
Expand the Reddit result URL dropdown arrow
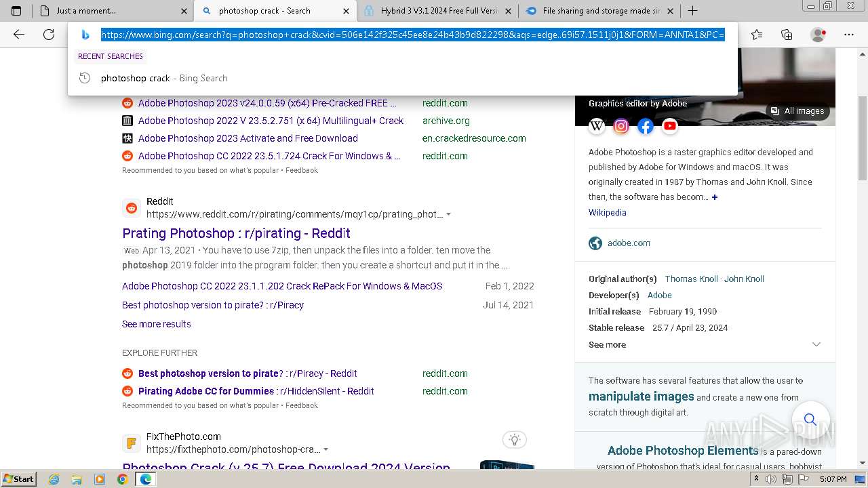(x=448, y=215)
